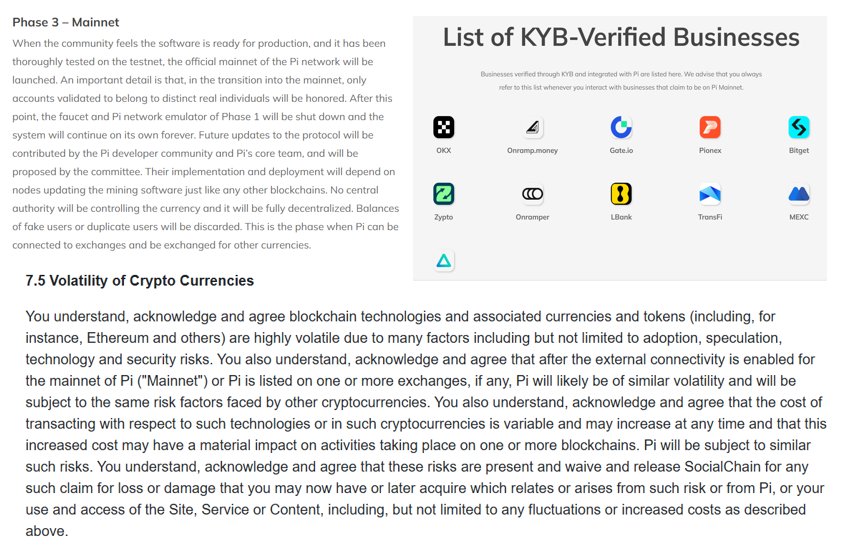Click the Onramper logo icon
This screenshot has height=545, width=845.
532,194
